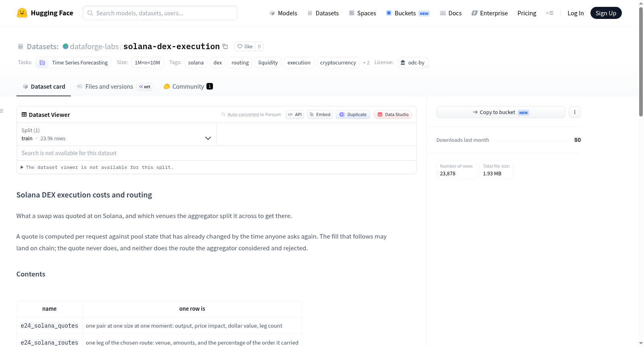Click the 'one row is' column header
Viewport: 644px width, 347px height.
[x=192, y=309]
